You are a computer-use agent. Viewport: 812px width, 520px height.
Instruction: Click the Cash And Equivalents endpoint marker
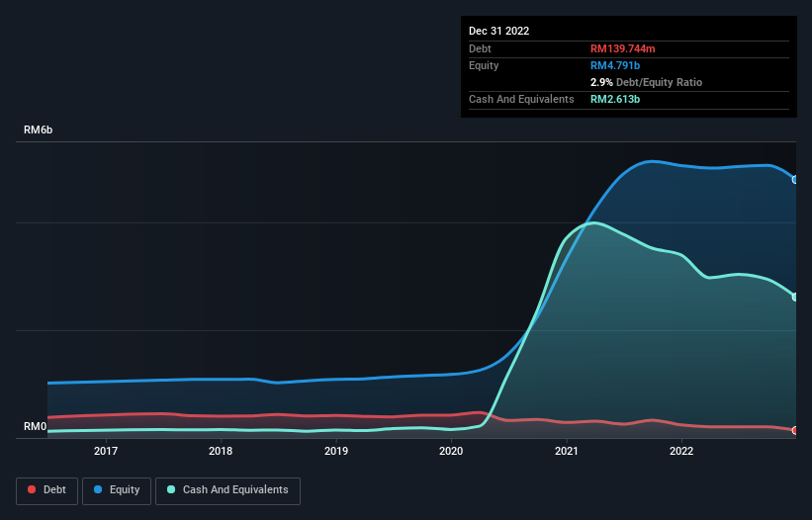[x=795, y=297]
